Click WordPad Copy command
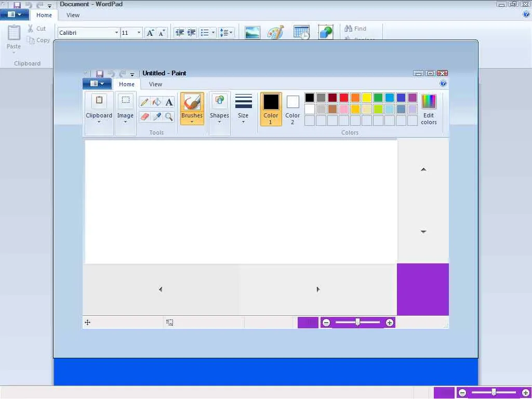The width and height of the screenshot is (532, 399). click(38, 40)
